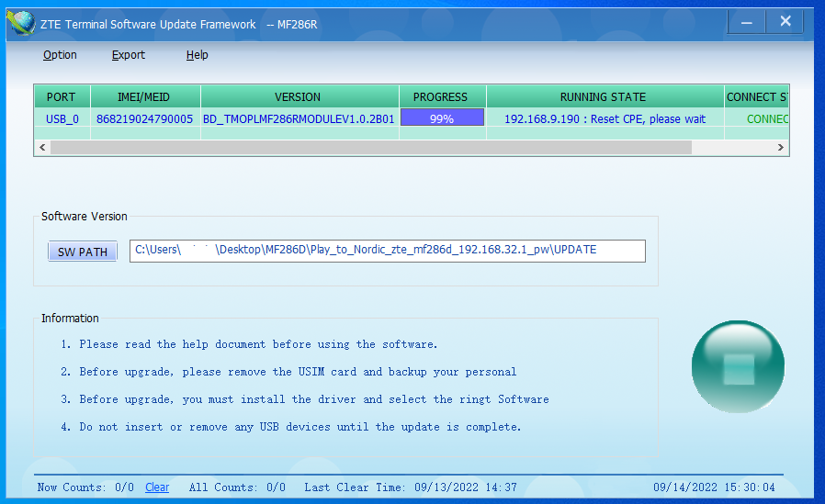Open the Export menu
The image size is (825, 504).
point(129,55)
